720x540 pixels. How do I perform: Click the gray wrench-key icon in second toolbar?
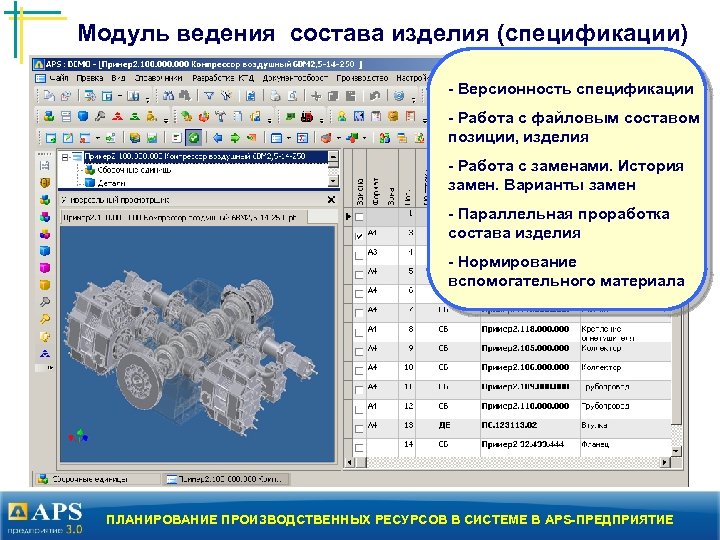pyautogui.click(x=100, y=116)
